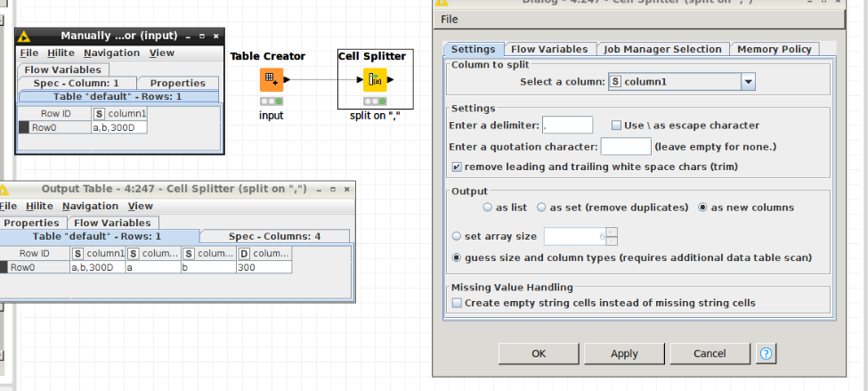Click the 'input' node label under Table Creator
This screenshot has width=868, height=391.
click(272, 116)
